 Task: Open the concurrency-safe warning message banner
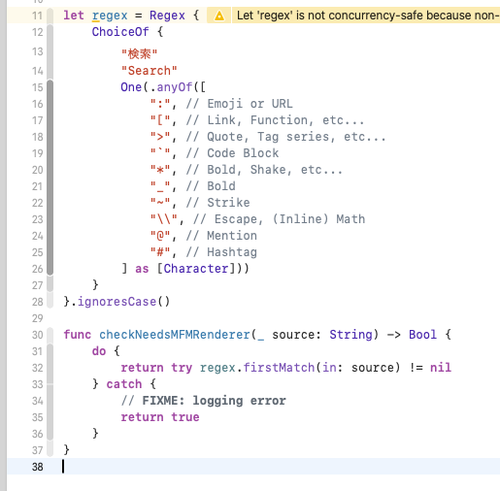(366, 15)
